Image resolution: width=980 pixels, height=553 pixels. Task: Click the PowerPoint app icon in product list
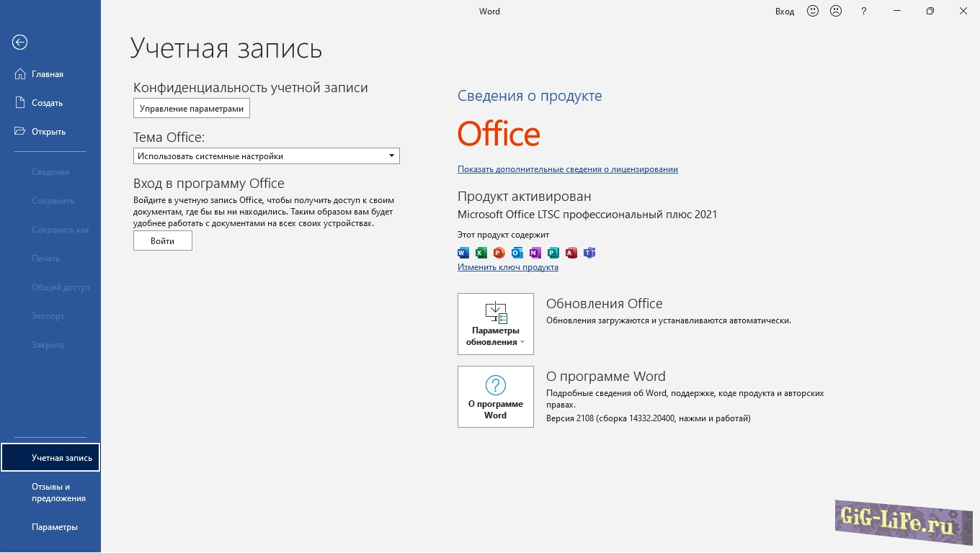tap(499, 253)
